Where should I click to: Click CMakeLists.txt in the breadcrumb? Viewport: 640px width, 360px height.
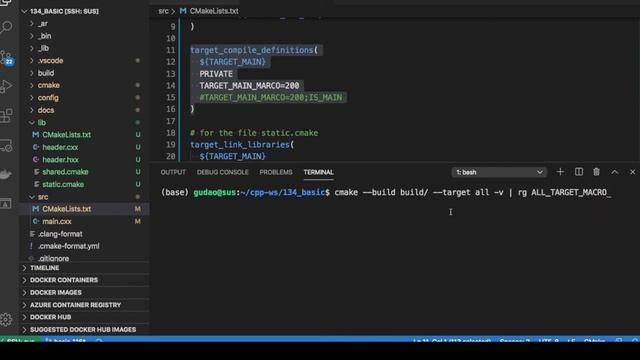(214, 11)
